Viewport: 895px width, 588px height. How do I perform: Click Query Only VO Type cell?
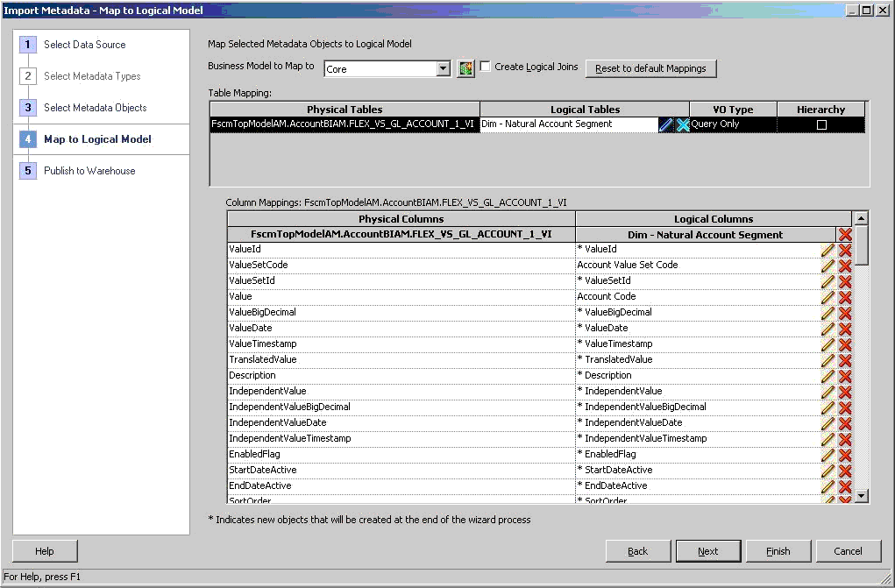[x=733, y=124]
